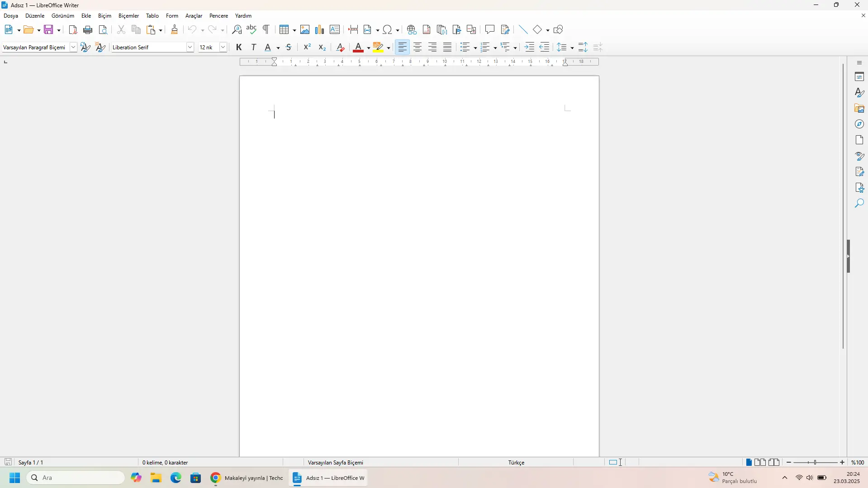
Task: Open sidebar Gallery panel icon
Action: tap(859, 109)
